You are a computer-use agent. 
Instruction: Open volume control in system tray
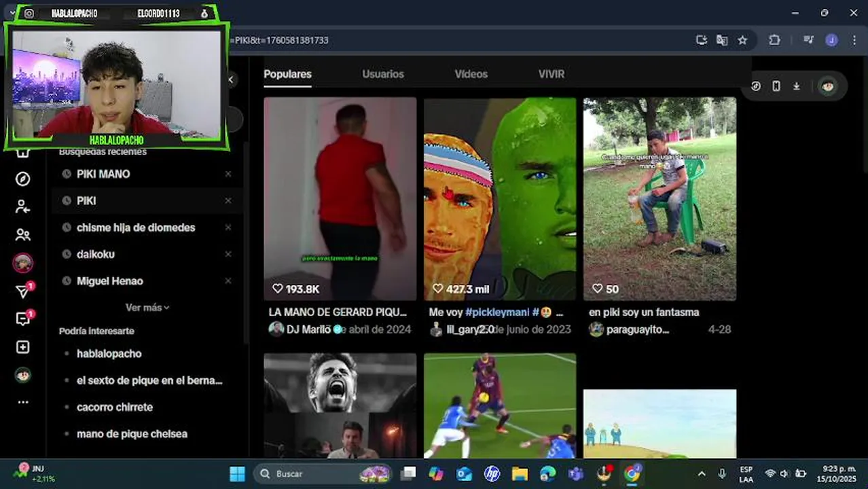pos(784,473)
